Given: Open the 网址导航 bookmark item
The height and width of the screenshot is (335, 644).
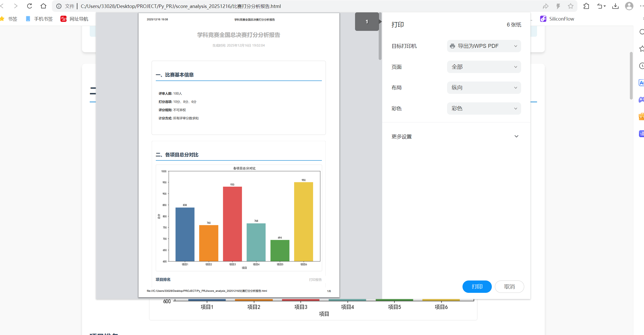Looking at the screenshot, I should coord(75,19).
